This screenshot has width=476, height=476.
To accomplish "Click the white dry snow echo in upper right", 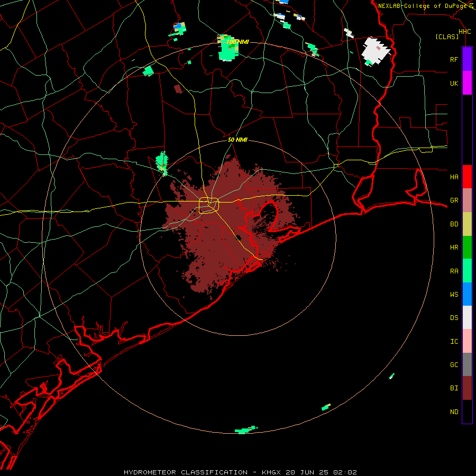I will tap(376, 51).
